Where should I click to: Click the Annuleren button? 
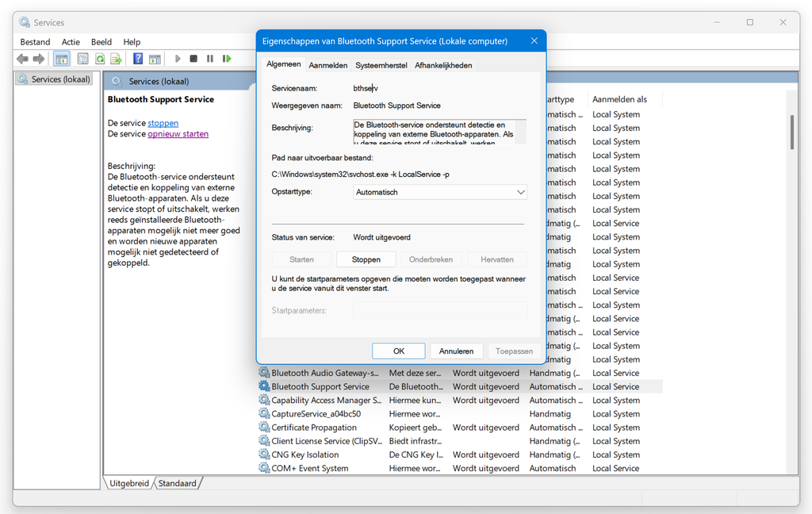pyautogui.click(x=456, y=351)
